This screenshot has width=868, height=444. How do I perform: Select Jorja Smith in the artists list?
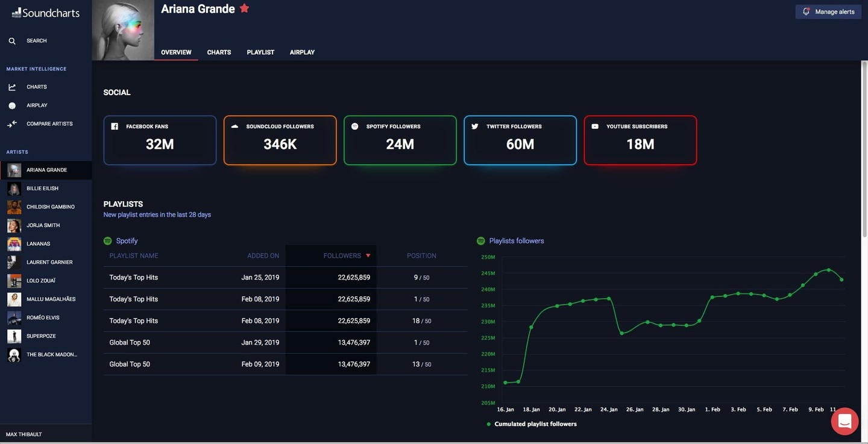pyautogui.click(x=46, y=225)
